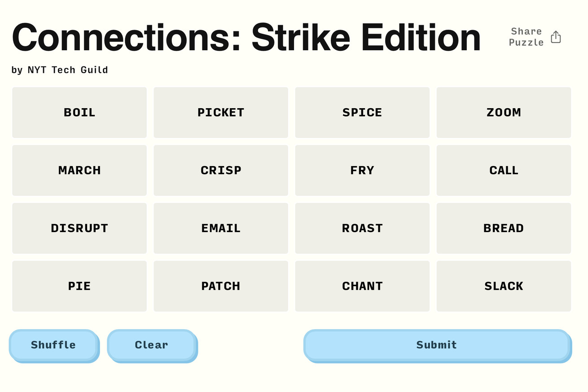The width and height of the screenshot is (588, 392).
Task: Click the share puzzle icon
Action: [x=556, y=37]
